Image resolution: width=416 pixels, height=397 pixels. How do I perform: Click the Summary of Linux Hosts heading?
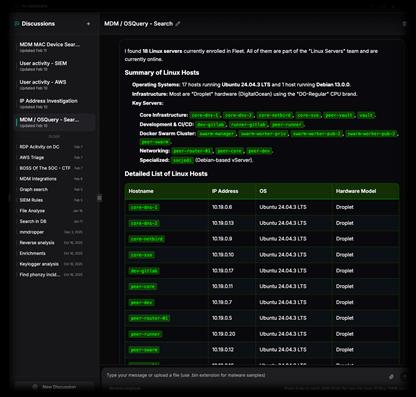coord(162,73)
